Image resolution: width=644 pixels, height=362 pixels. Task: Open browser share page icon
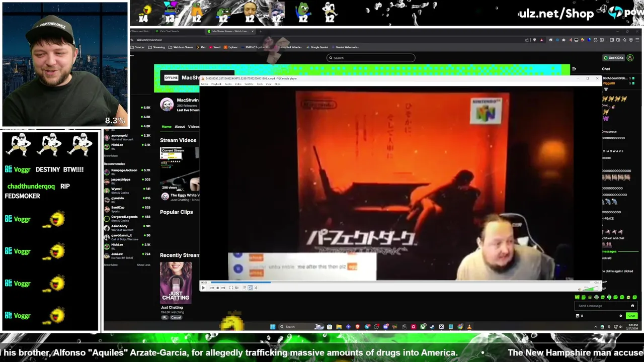[527, 40]
